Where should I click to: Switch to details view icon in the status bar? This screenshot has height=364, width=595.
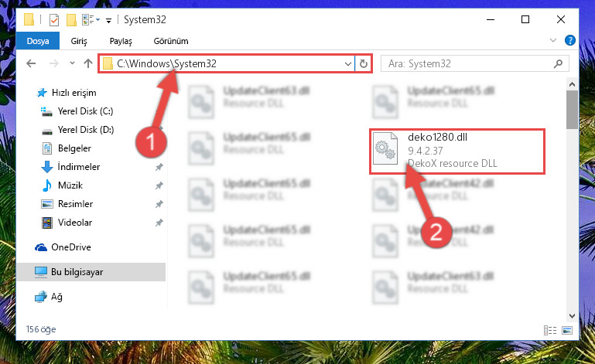tap(550, 330)
